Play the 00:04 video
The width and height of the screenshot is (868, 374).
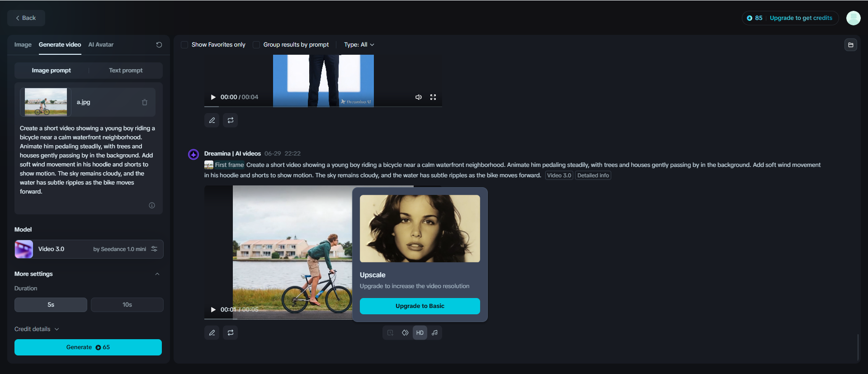click(x=213, y=97)
